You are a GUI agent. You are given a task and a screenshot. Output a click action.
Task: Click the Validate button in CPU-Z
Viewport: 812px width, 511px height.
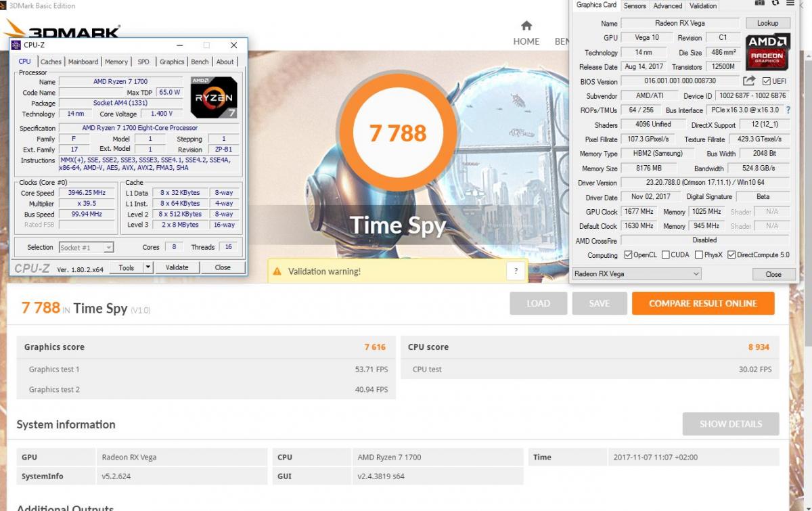point(177,267)
